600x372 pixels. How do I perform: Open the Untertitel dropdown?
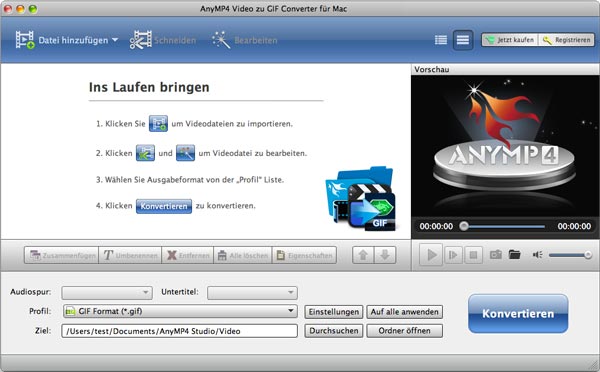(252, 293)
